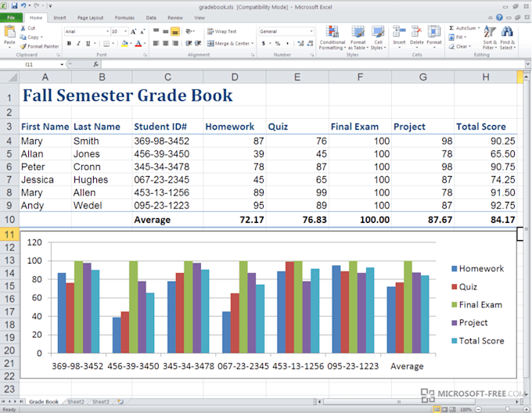Click the Save icon in quick access toolbar

coord(14,5)
